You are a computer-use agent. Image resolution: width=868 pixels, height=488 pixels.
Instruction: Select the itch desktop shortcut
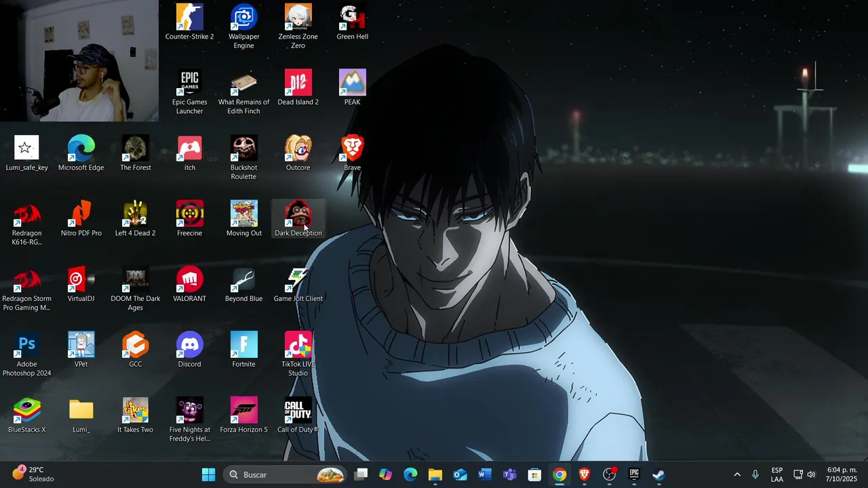click(189, 153)
